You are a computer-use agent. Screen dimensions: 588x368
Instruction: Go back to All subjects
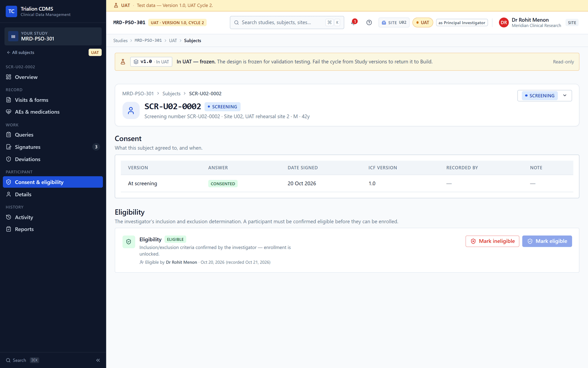(x=20, y=52)
